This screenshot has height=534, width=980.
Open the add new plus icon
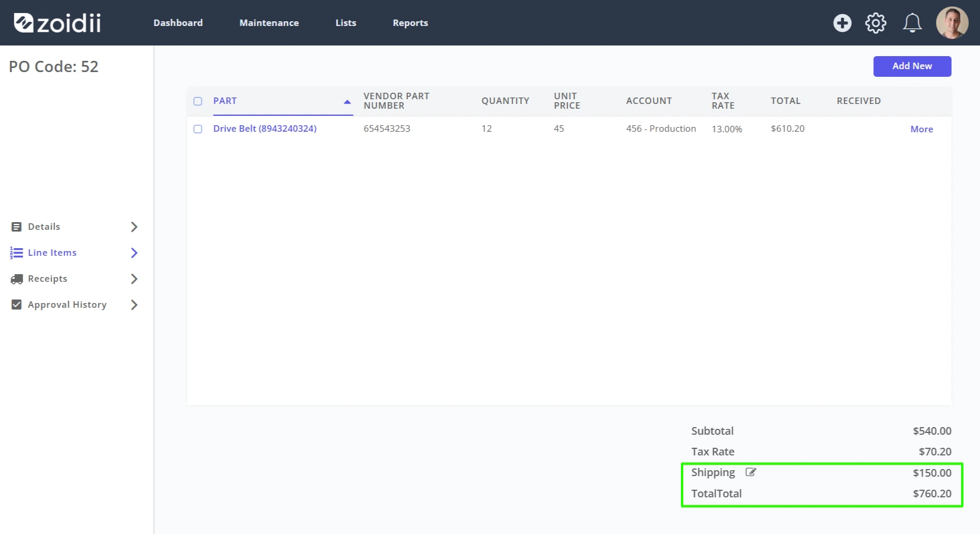coord(842,23)
